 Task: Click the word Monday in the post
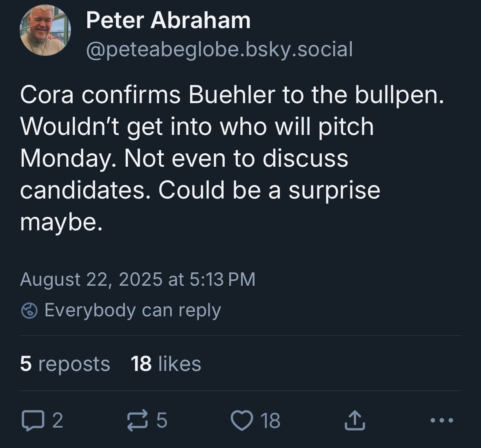coord(65,158)
